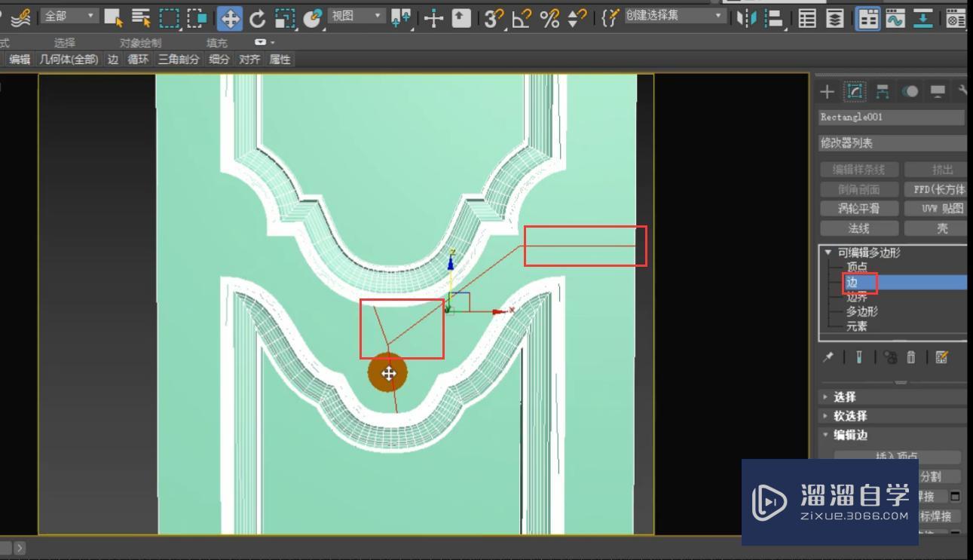The height and width of the screenshot is (560, 973).
Task: Select the 顶点 sub-object level
Action: [857, 267]
